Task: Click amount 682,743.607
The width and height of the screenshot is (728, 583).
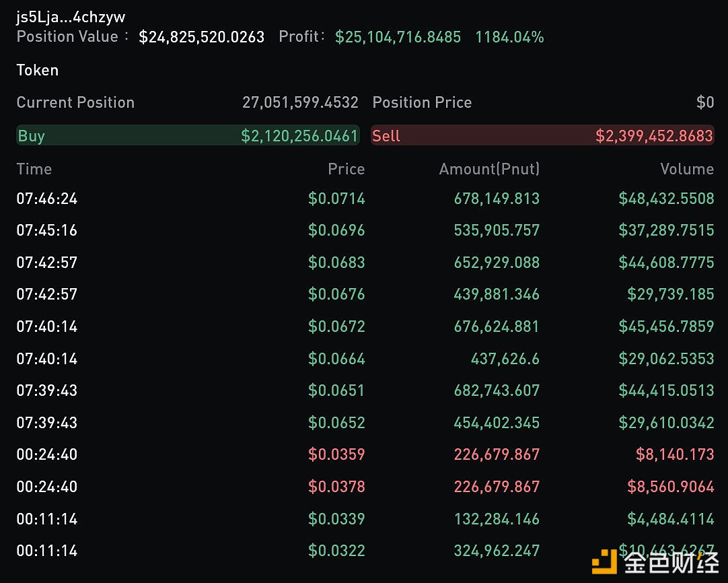Action: (x=497, y=390)
